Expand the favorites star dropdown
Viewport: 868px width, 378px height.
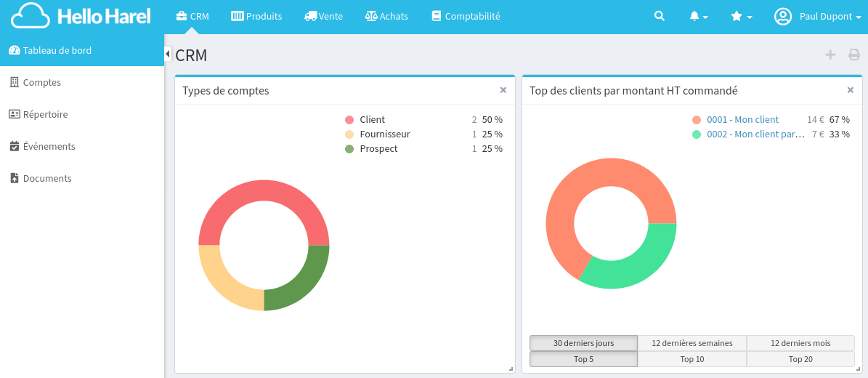tap(740, 16)
